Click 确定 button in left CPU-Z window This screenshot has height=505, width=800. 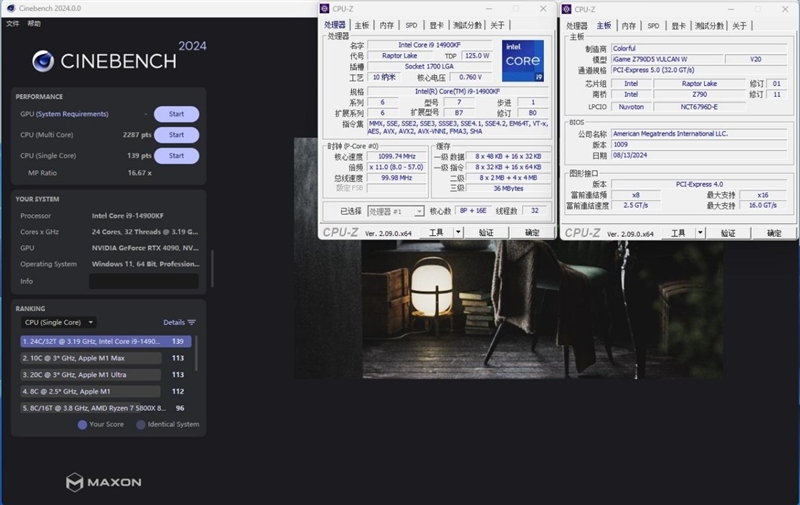pos(532,233)
